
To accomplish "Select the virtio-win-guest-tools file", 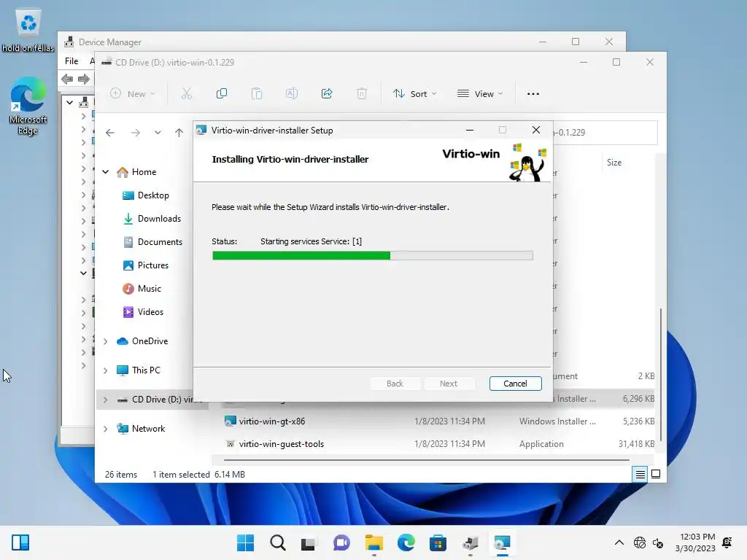I will [438, 444].
